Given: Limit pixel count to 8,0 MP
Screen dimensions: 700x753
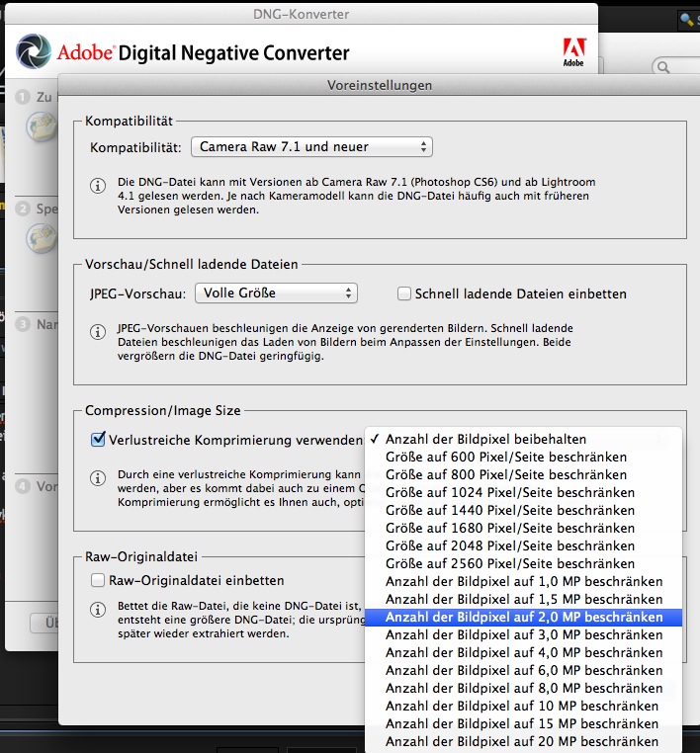Looking at the screenshot, I should [x=523, y=688].
